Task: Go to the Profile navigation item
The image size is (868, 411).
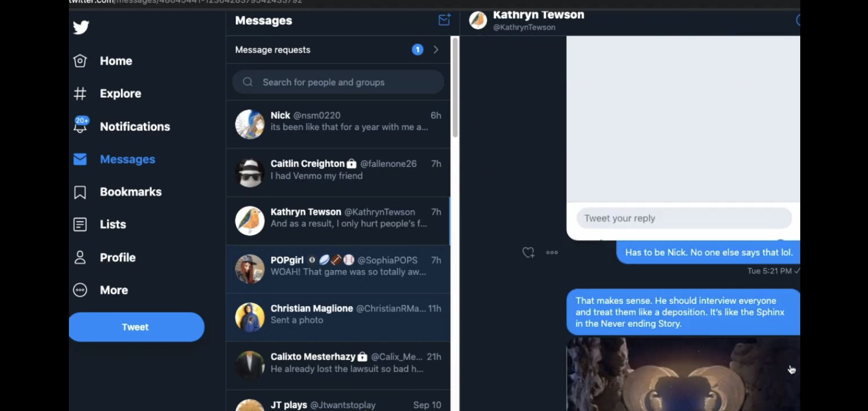Action: (x=104, y=258)
